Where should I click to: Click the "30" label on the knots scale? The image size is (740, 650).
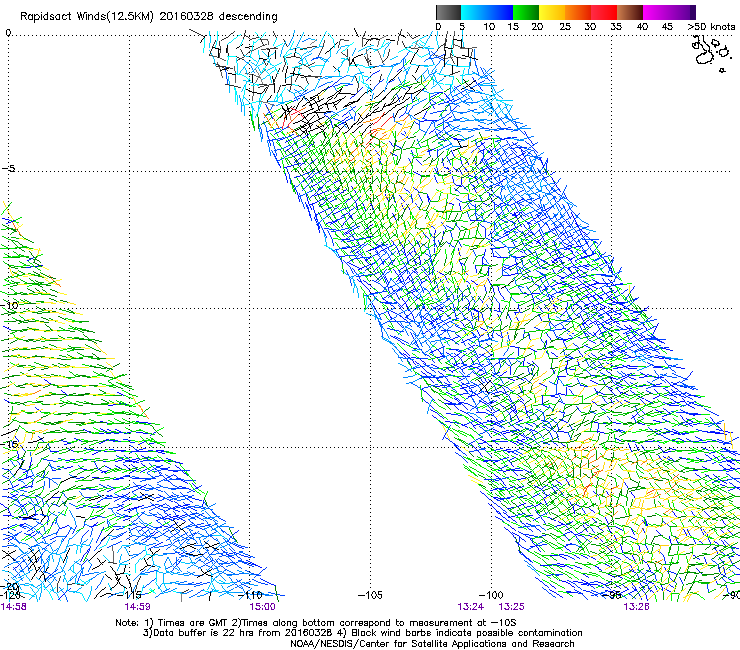pos(590,27)
